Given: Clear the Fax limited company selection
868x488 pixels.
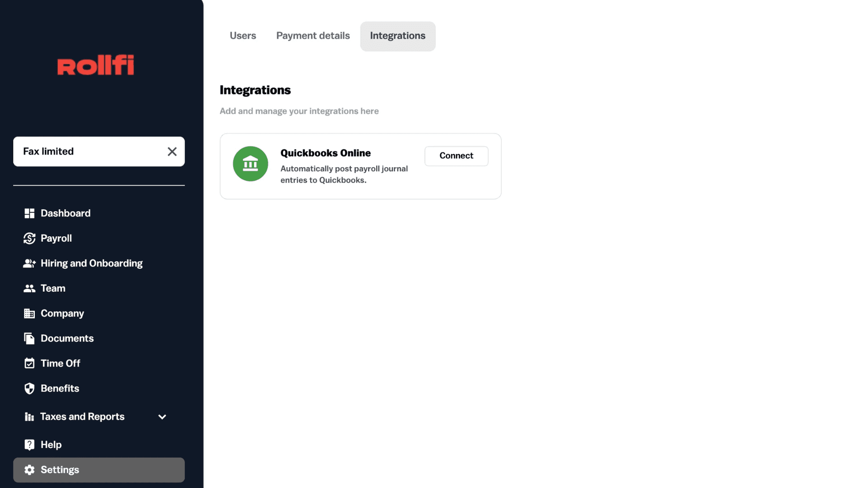Looking at the screenshot, I should point(172,152).
